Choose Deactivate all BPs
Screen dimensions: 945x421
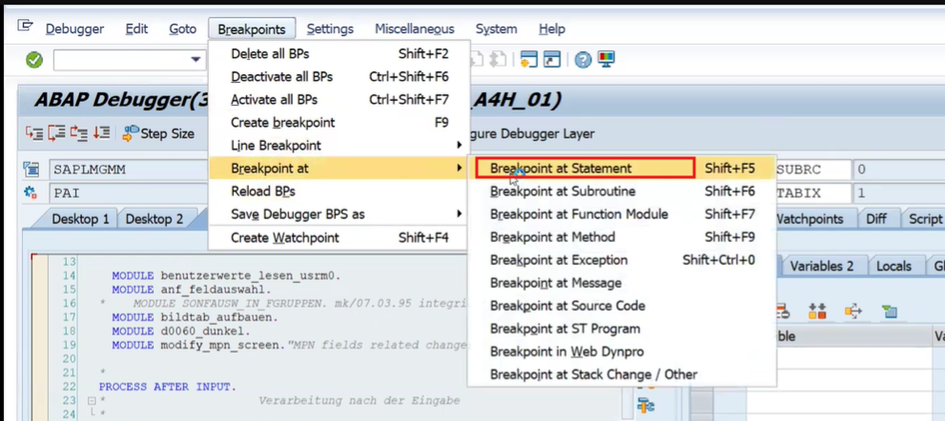pos(339,76)
